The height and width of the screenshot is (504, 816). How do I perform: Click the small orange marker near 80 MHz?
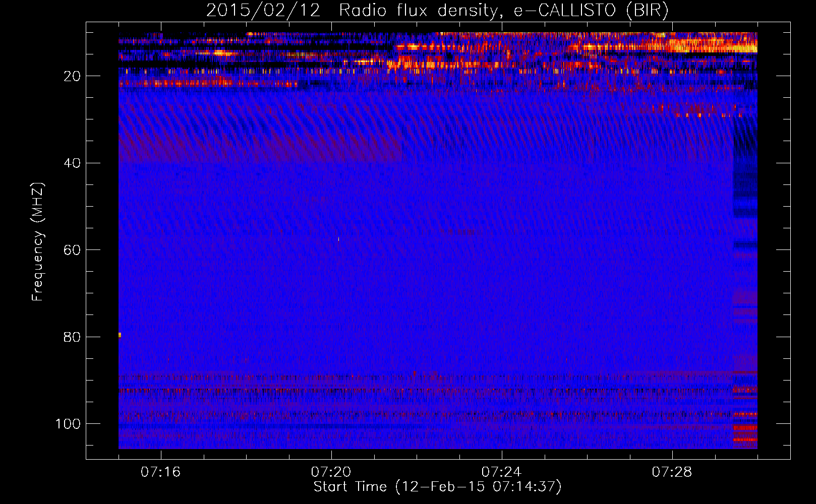(120, 335)
